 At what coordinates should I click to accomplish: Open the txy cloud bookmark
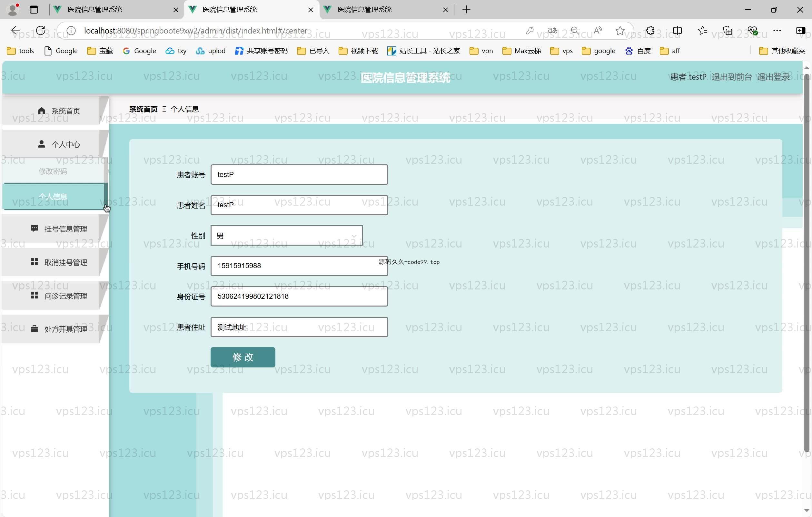[176, 51]
